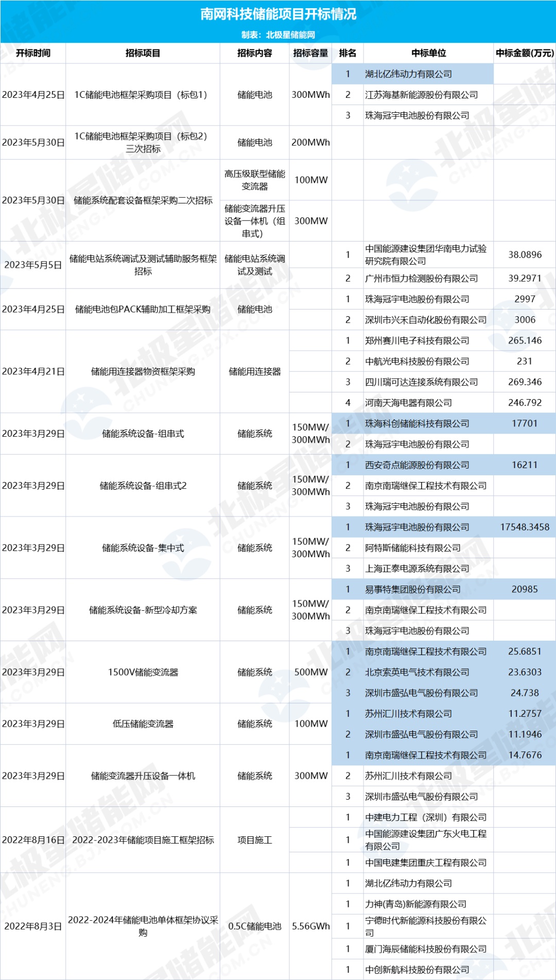Image resolution: width=556 pixels, height=980 pixels.
Task: Click the 高压级联型储能变流器 cell
Action: coord(254,180)
